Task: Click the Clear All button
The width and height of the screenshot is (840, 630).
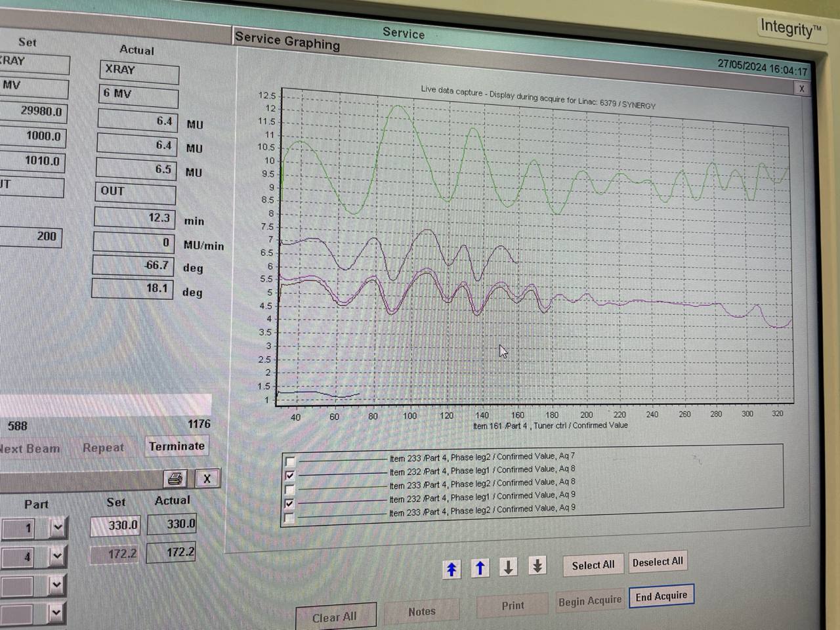Action: pyautogui.click(x=335, y=618)
